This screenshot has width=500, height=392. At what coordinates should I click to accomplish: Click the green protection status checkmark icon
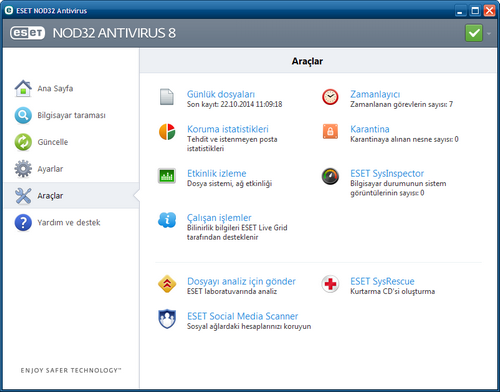pos(474,33)
